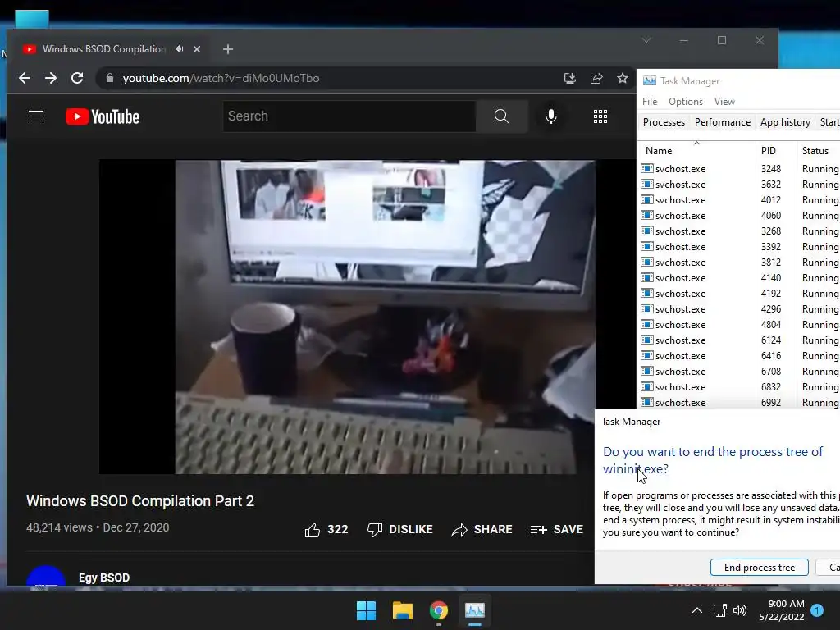The image size is (840, 630).
Task: Open Task Manager File menu
Action: point(650,102)
